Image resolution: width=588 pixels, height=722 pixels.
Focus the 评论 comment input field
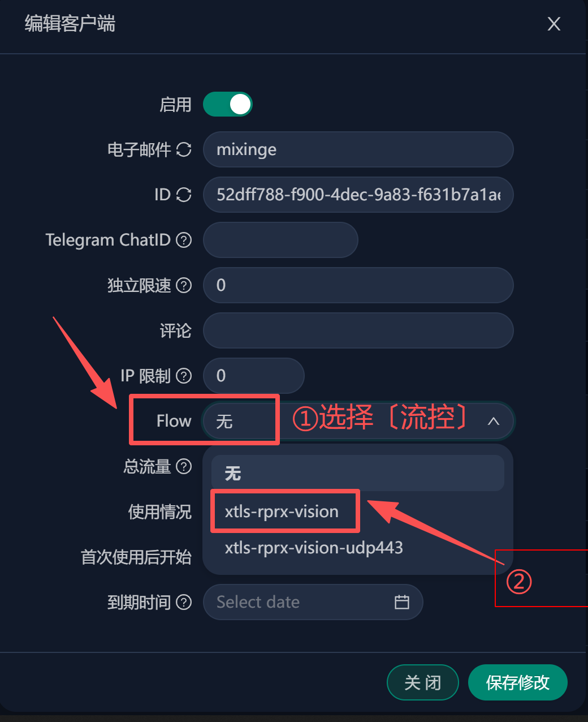[x=358, y=330]
